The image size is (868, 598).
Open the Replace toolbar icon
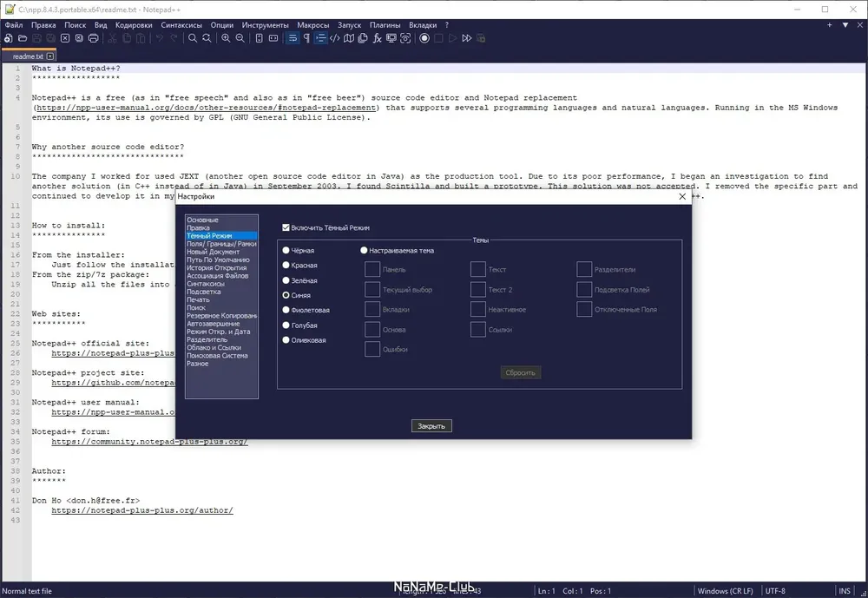click(x=207, y=38)
